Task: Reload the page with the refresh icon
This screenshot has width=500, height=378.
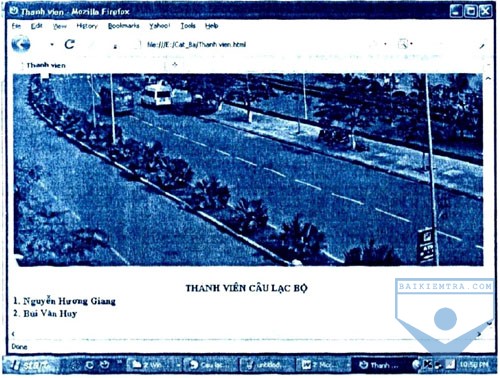Action: (x=70, y=44)
